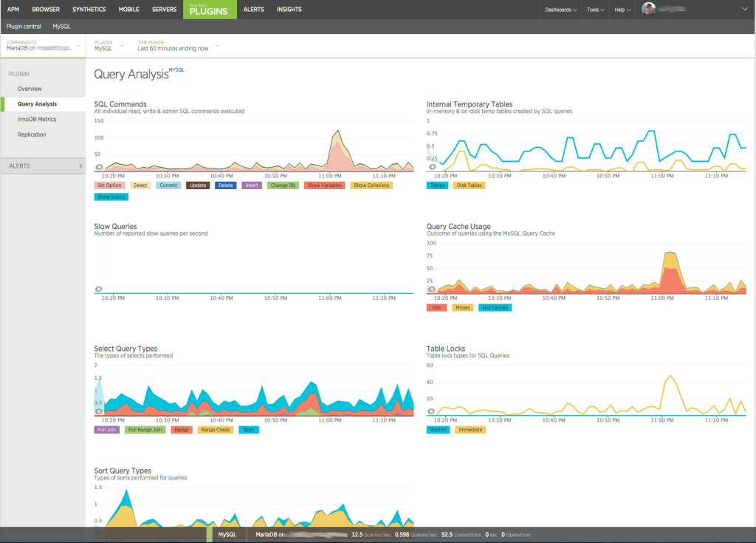756x543 pixels.
Task: Click the Query Cache Usage chart zoom icon
Action: click(x=432, y=289)
